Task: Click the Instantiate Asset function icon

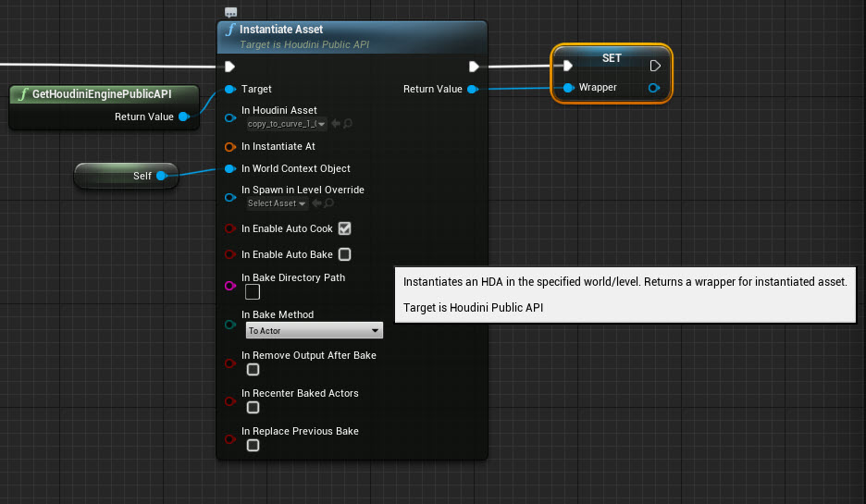Action: click(x=229, y=30)
